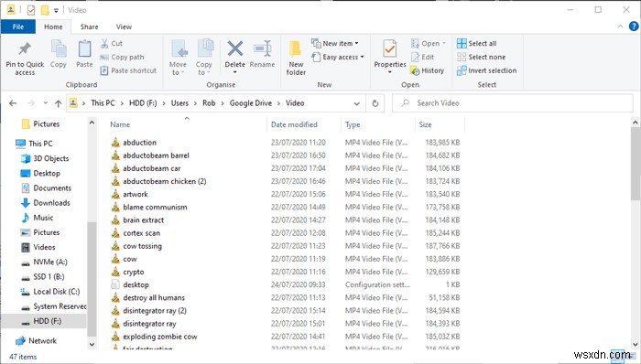Sort by Date modified column

[294, 124]
